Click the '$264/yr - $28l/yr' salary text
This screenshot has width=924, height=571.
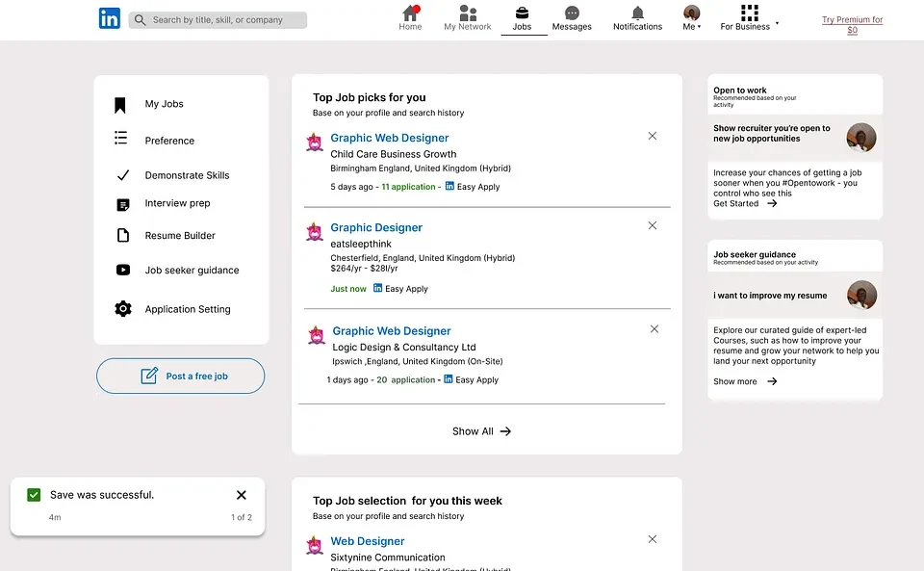364,268
